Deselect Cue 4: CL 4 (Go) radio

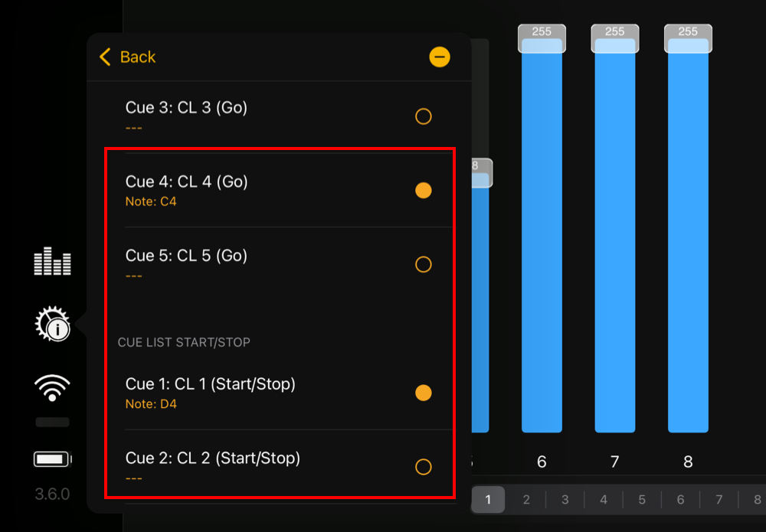(423, 191)
